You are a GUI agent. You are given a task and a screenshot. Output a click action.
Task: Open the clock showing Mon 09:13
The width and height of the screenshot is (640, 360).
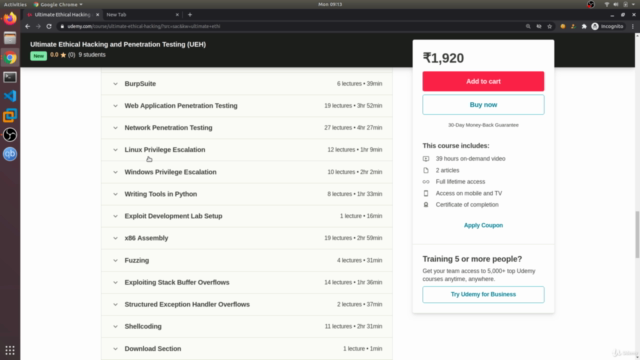tap(330, 4)
